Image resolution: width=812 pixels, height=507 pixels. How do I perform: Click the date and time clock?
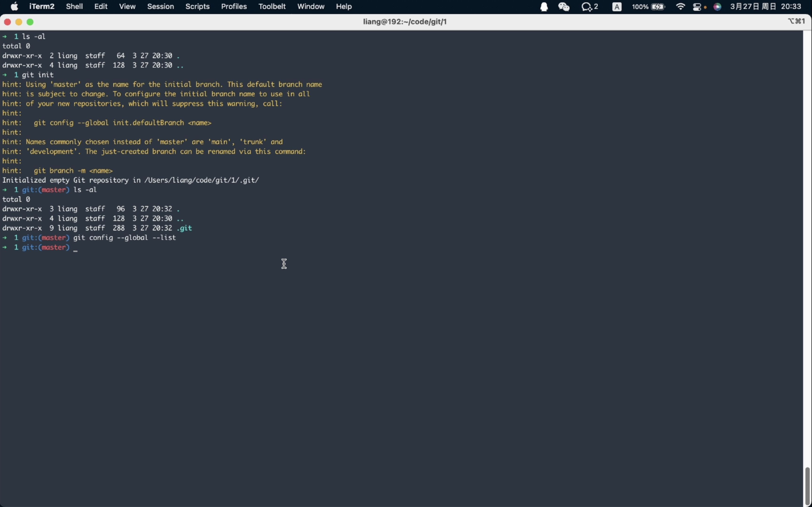(766, 7)
